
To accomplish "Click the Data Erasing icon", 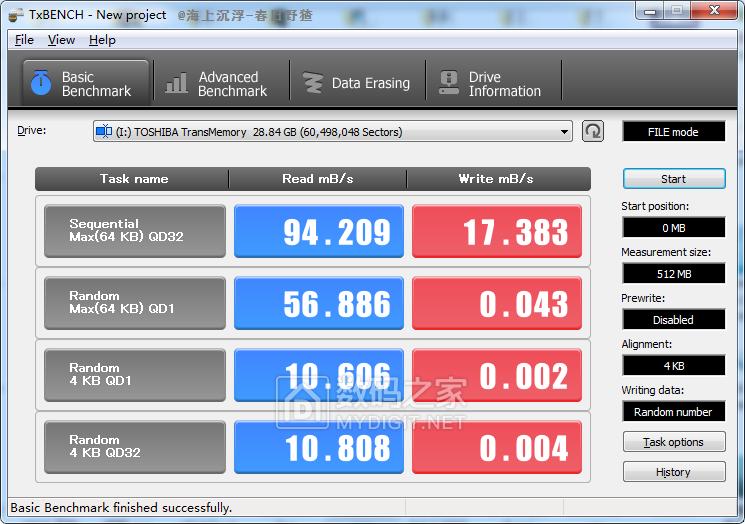I will (313, 84).
